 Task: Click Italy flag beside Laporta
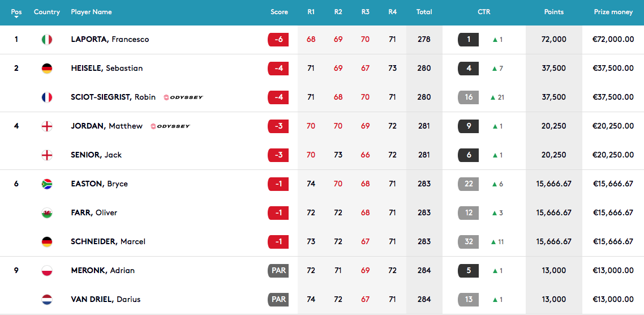coord(47,40)
